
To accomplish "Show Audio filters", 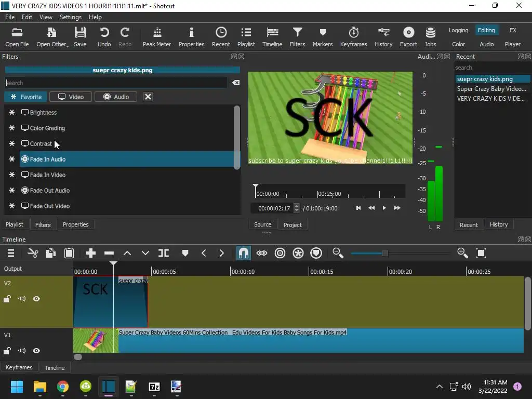I will [x=116, y=97].
